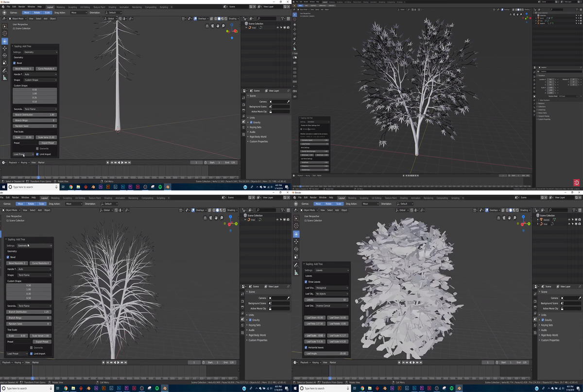Click the pan hand gizmo in bare-branch tree viewport
583x392 pixels.
pyautogui.click(x=215, y=218)
